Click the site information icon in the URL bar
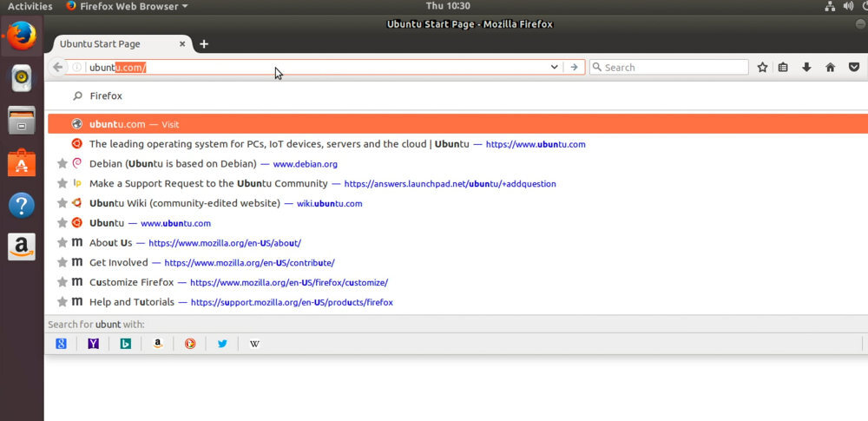This screenshot has width=868, height=421. [77, 67]
